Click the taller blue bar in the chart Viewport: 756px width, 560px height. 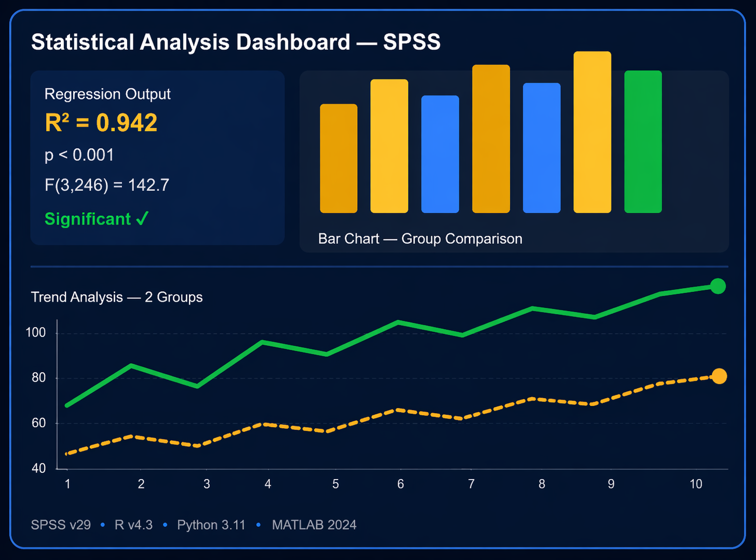click(x=542, y=148)
